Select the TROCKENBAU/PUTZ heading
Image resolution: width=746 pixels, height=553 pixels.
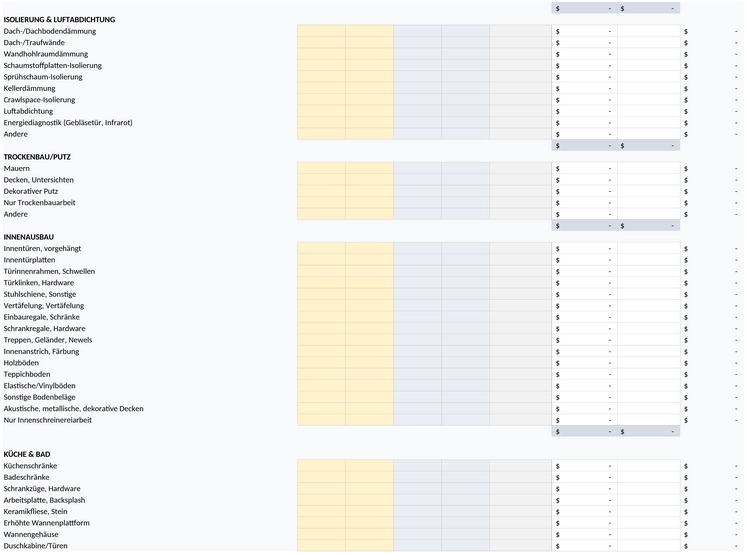coord(37,157)
